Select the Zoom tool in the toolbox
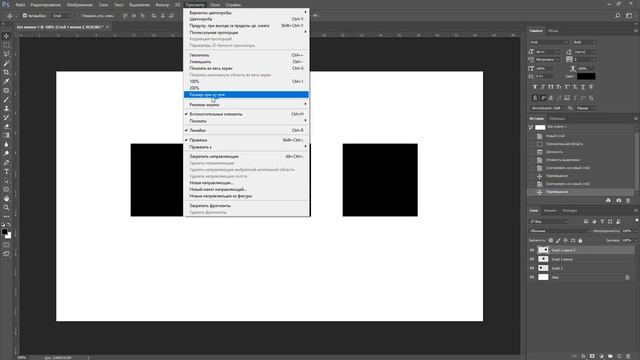 tap(6, 207)
